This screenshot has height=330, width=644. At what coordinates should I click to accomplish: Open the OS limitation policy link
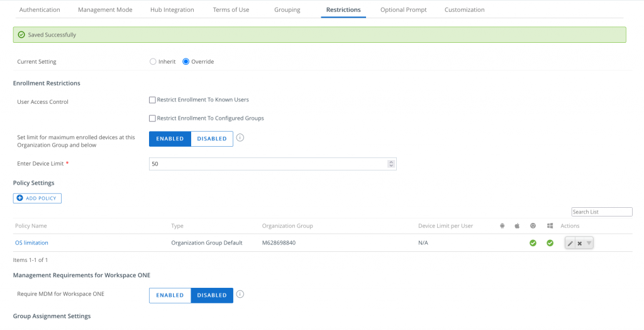point(31,242)
